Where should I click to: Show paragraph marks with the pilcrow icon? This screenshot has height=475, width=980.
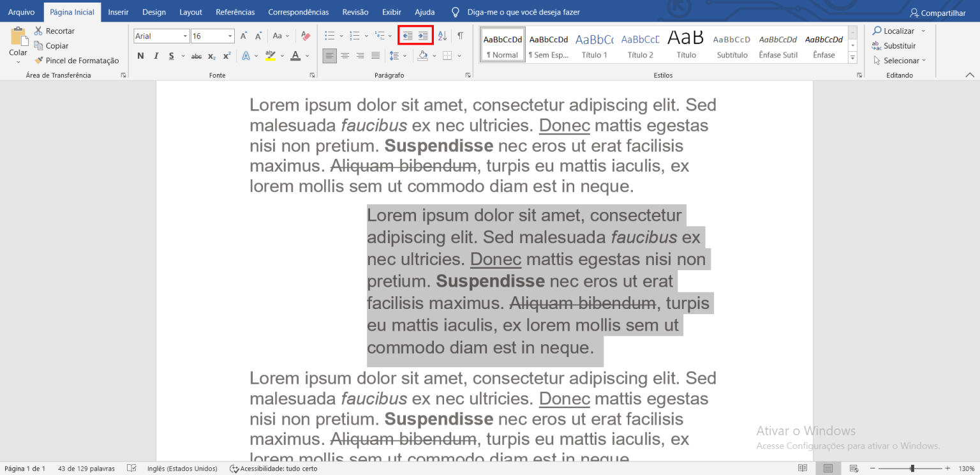(461, 36)
